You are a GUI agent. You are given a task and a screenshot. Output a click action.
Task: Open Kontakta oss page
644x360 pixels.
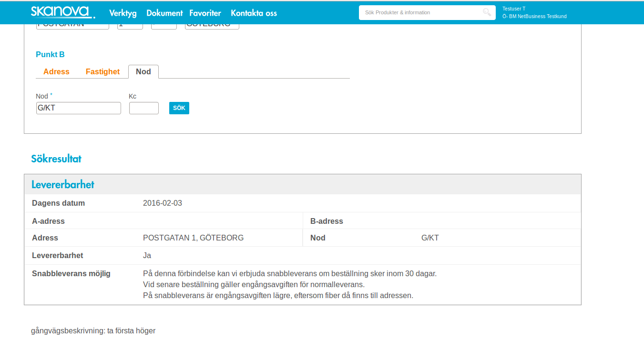(x=254, y=13)
